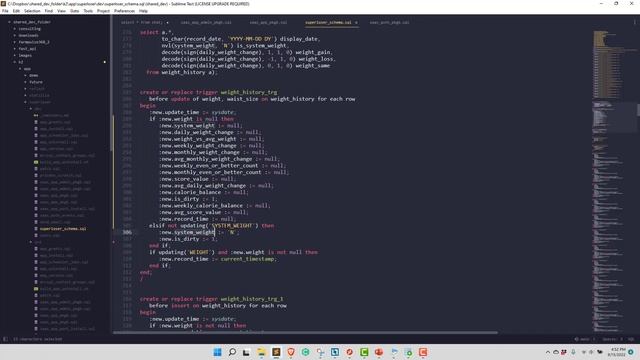This screenshot has width=640, height=360.
Task: Open the View menu
Action: pos(61,11)
